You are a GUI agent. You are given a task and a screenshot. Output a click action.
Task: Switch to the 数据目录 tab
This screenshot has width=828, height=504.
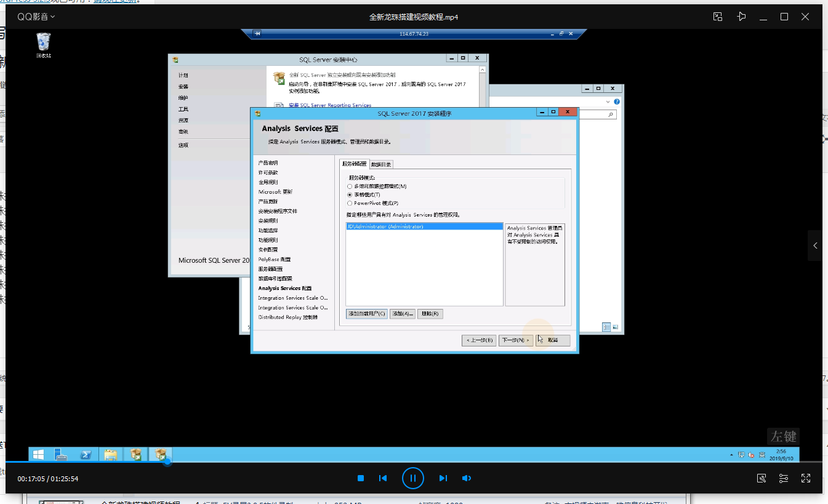[x=381, y=164]
